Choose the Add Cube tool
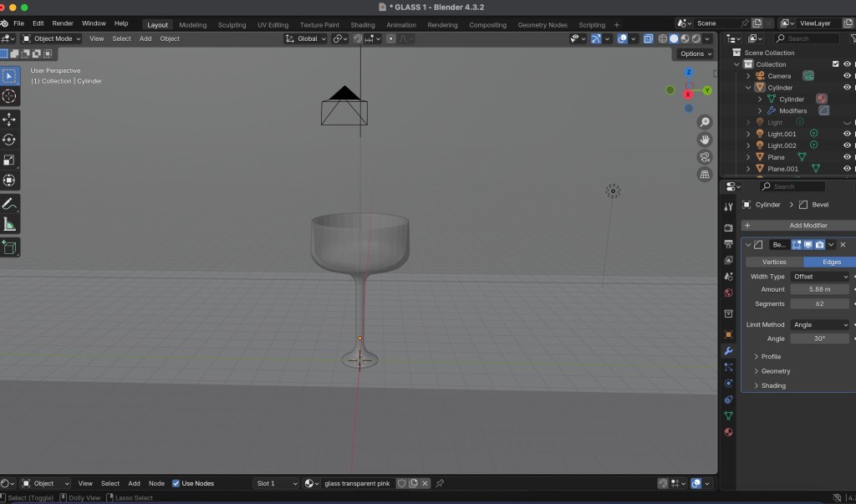Screen dimensions: 856x504 coord(9,247)
